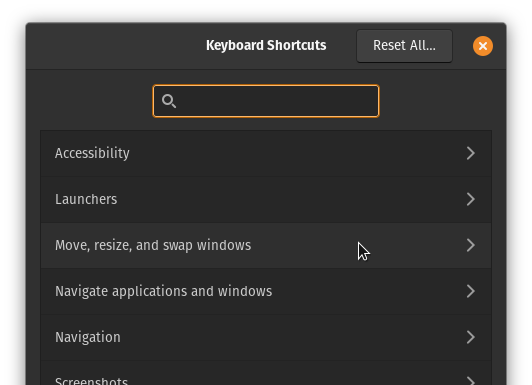
Task: Select the Accessibility row label
Action: click(x=92, y=153)
